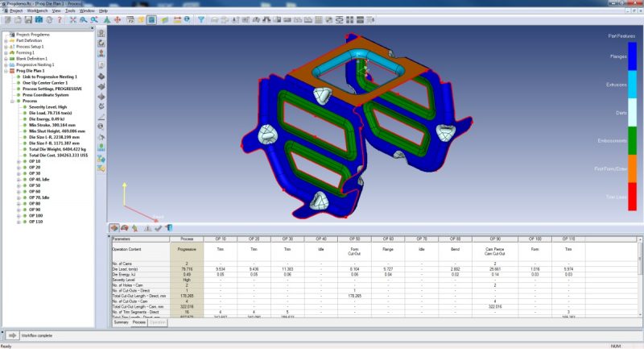This screenshot has height=349, width=644.
Task: Click OP 30 die load value 11.303
Action: coord(287,269)
